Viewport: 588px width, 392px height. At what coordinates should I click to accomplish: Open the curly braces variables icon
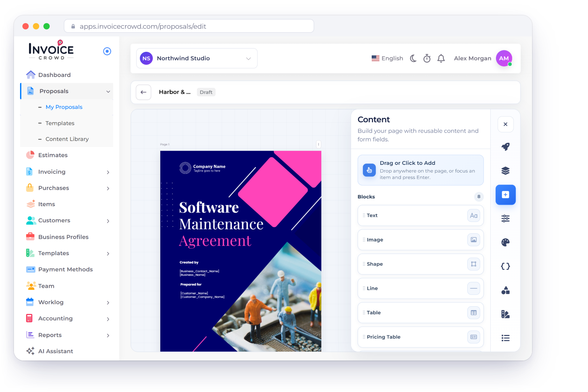tap(505, 266)
